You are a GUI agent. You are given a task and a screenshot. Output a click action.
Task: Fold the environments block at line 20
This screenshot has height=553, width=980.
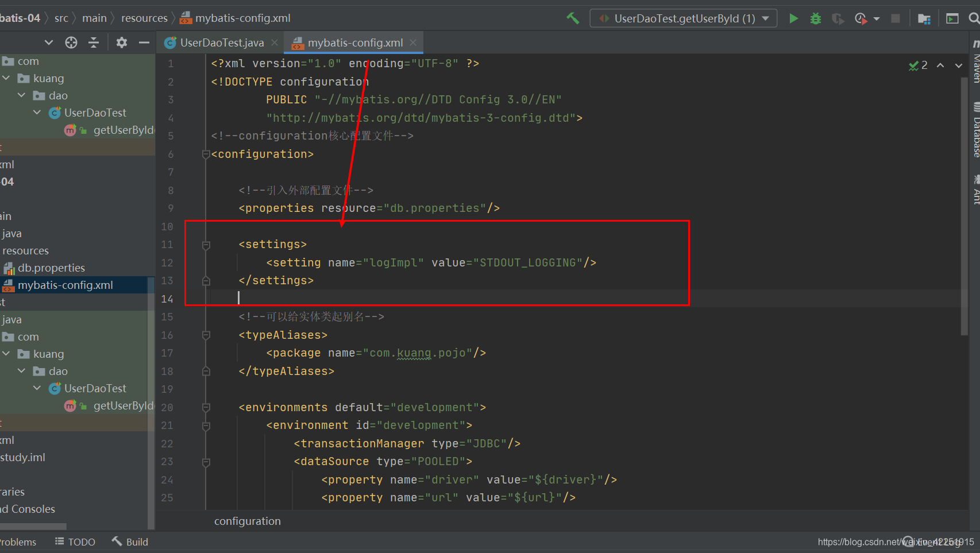[x=206, y=407]
